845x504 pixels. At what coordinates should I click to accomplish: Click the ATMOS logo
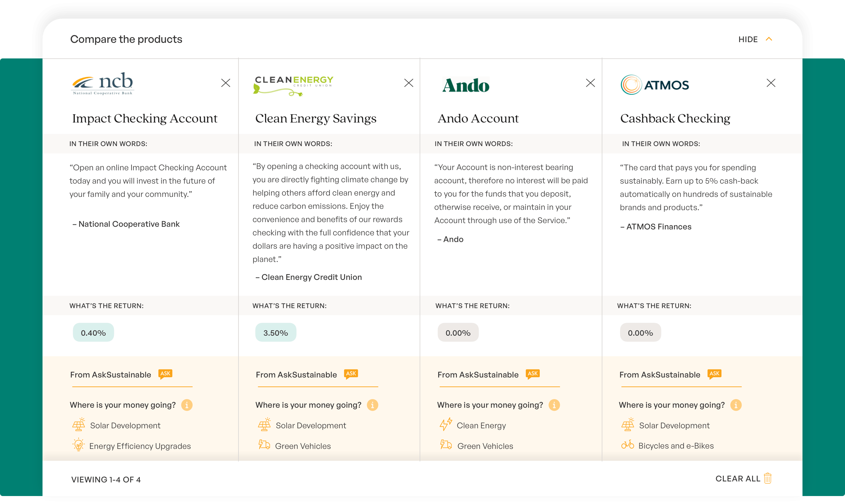pyautogui.click(x=655, y=85)
